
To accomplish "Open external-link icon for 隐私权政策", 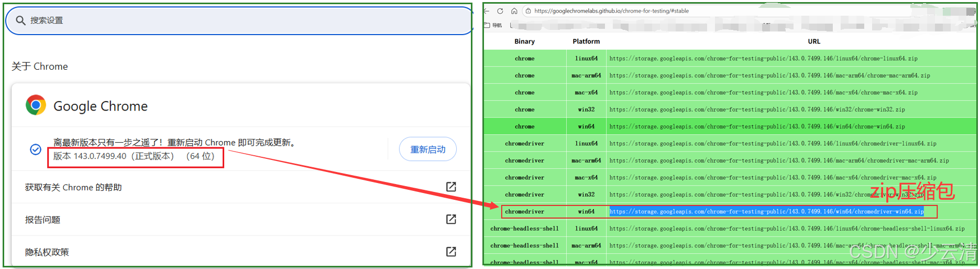I will [451, 252].
